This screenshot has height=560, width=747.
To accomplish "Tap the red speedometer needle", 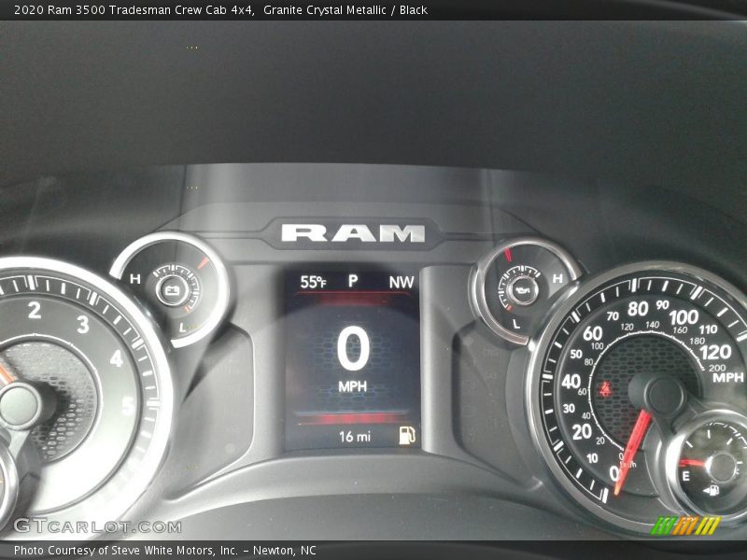I will [632, 453].
